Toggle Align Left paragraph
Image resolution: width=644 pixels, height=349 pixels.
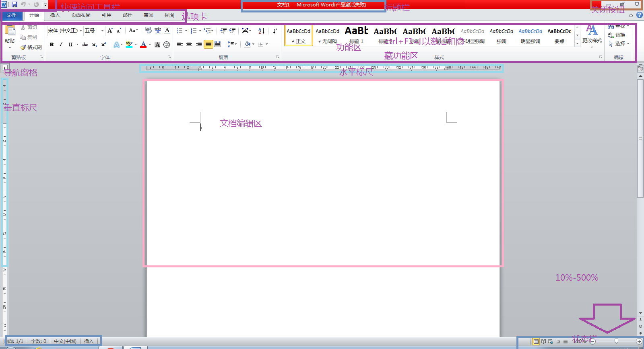(180, 44)
